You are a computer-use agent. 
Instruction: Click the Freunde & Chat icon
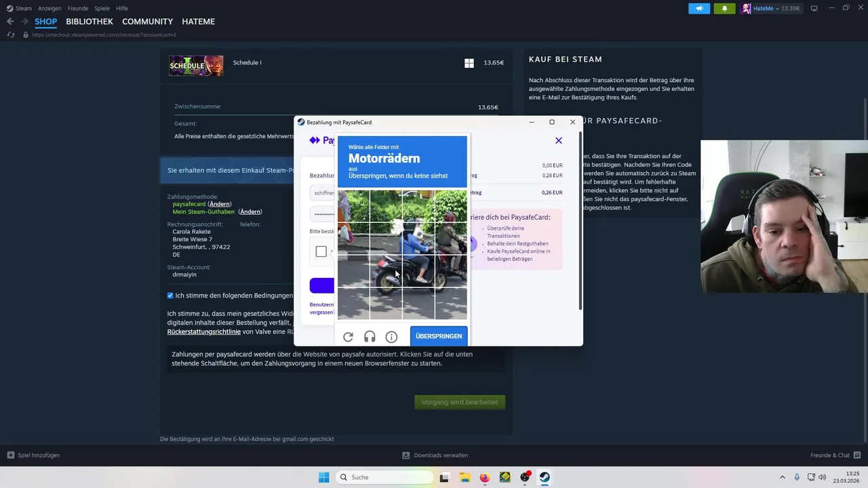click(x=857, y=455)
